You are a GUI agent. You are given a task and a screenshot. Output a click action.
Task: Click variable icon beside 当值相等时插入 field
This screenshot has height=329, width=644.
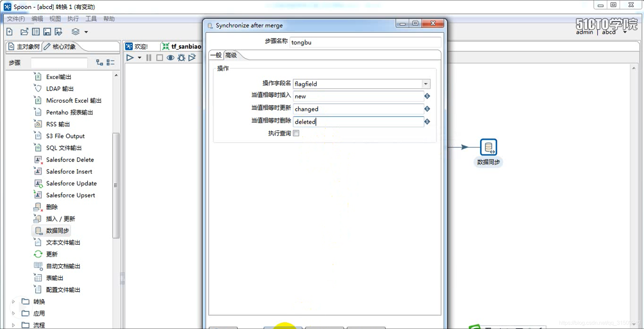click(x=427, y=96)
